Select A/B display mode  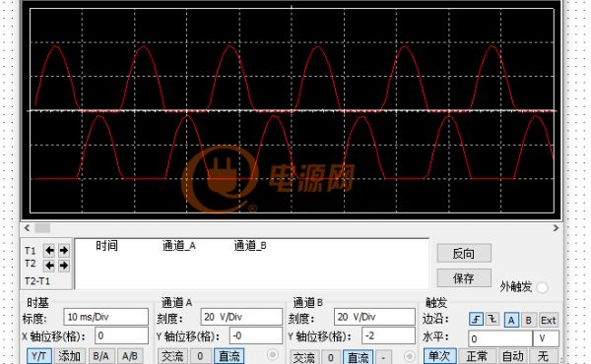[x=130, y=356]
